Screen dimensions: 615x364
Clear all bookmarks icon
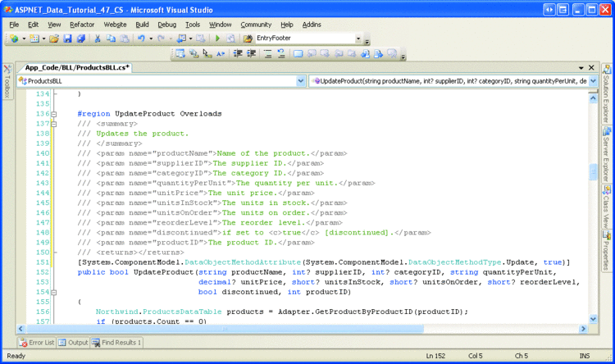[x=392, y=54]
